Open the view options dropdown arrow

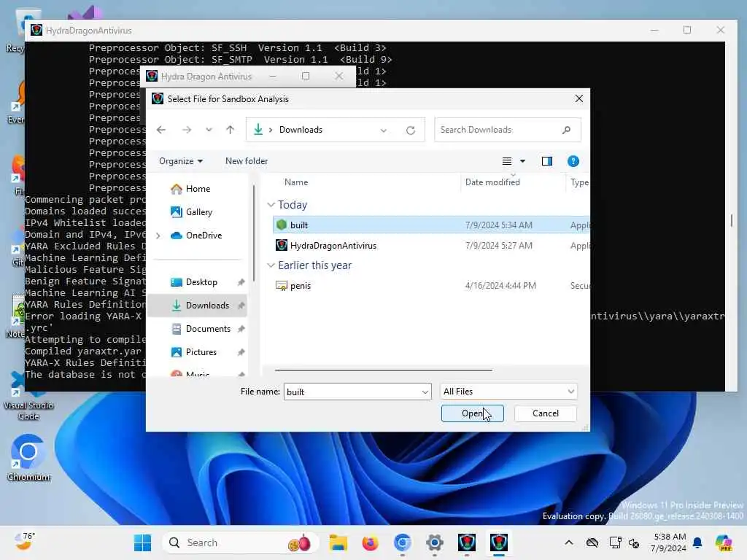pyautogui.click(x=522, y=161)
